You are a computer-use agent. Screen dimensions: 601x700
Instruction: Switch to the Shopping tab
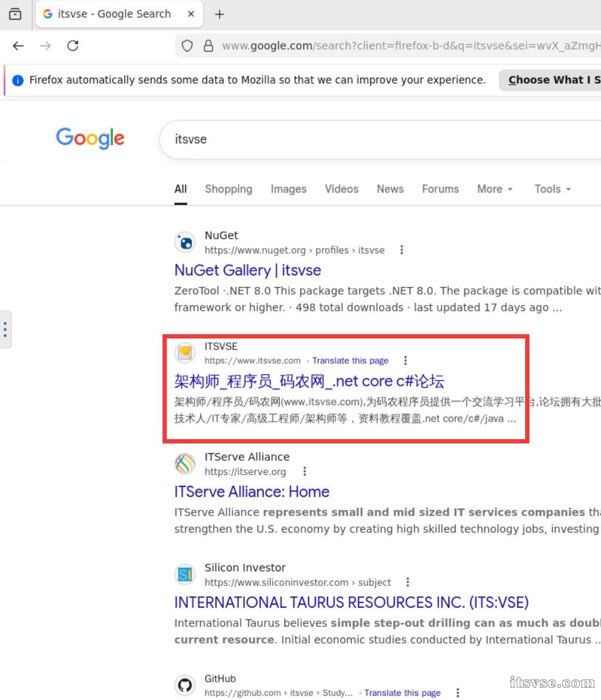[x=229, y=189]
